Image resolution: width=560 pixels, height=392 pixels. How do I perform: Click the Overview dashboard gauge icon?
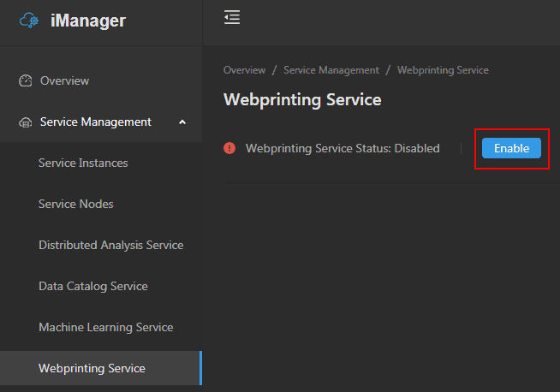(25, 80)
